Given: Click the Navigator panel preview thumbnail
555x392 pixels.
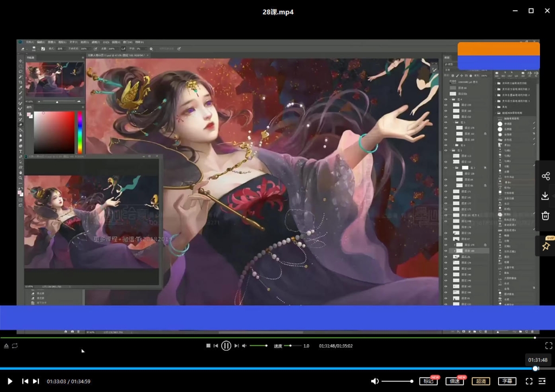Looking at the screenshot, I should pyautogui.click(x=55, y=79).
